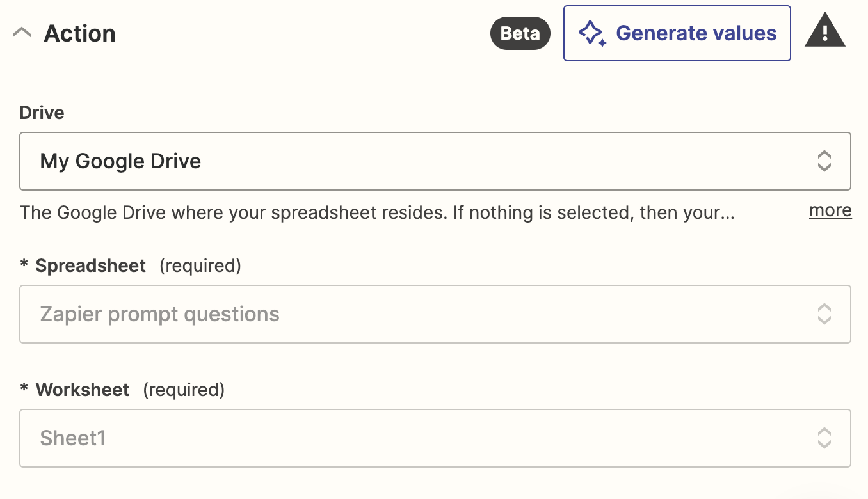Click the Worksheet field label
The image size is (868, 499).
[x=83, y=390]
